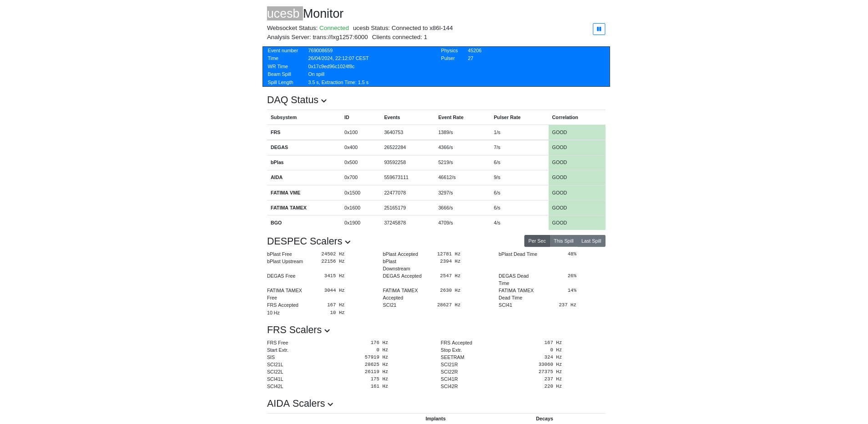Click the SCI42R value 220 Hz

553,386
